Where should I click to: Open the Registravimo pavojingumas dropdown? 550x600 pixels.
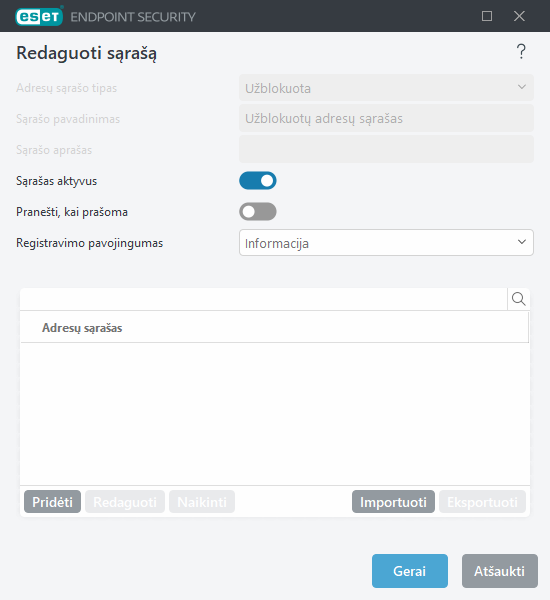tap(386, 243)
